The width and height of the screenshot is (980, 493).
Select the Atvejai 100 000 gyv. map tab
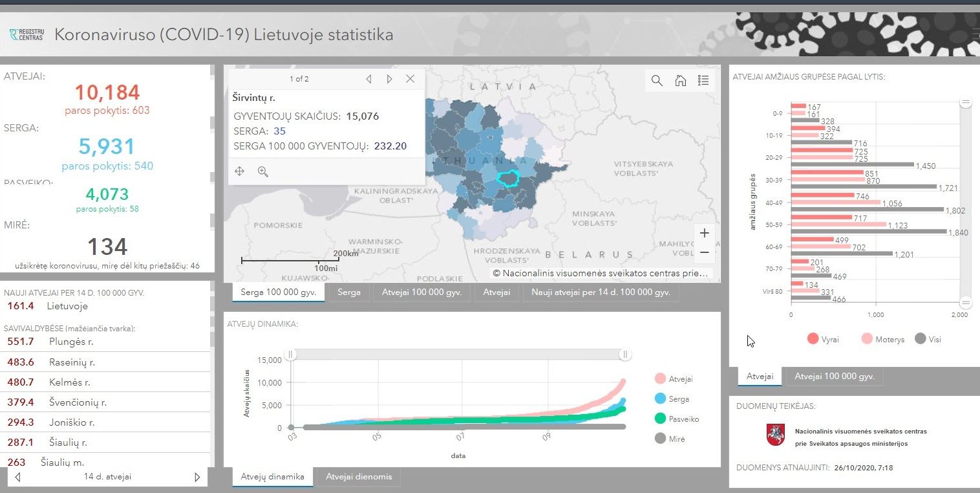[x=421, y=292]
